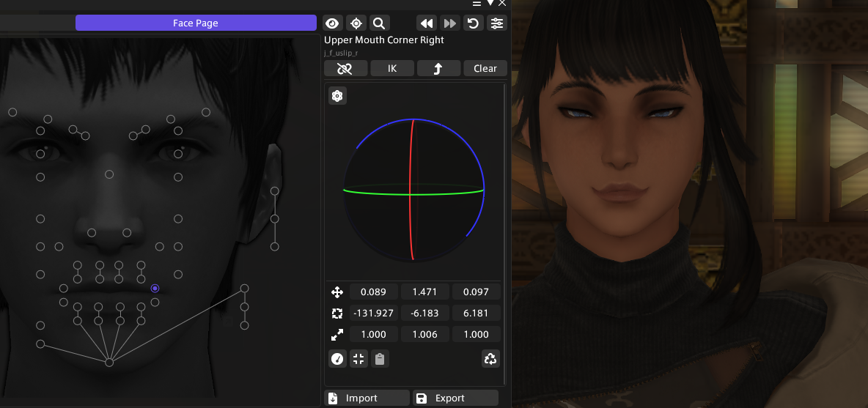Click position value 0.097
This screenshot has width=868, height=408.
(476, 292)
